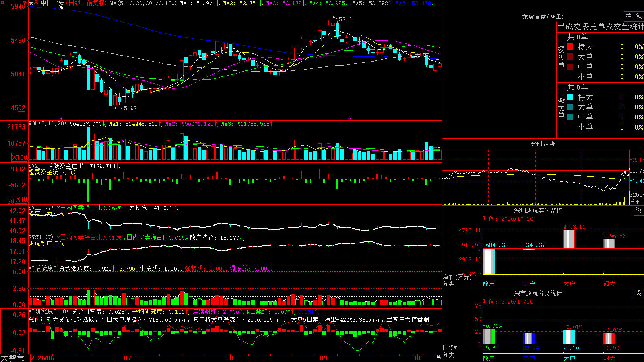This screenshot has height=362, width=644.
Task: Click the lock icon at the timeline's right end
Action: coord(439,357)
